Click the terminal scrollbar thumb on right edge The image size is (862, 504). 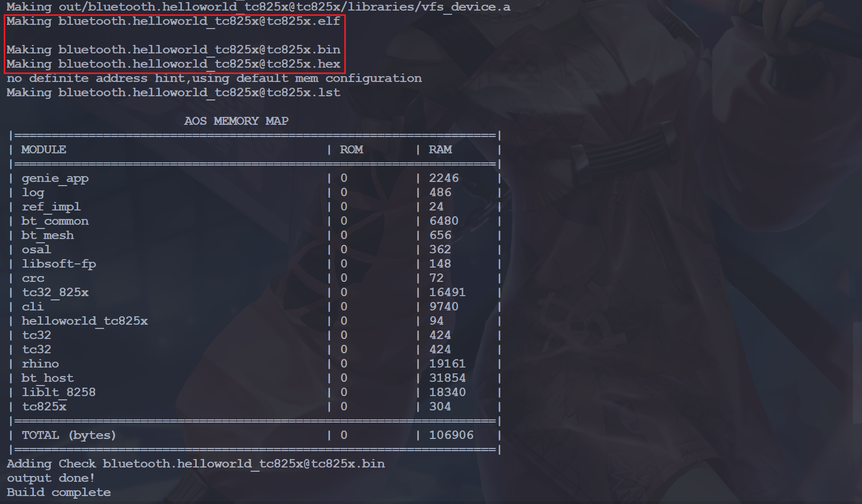(857, 373)
